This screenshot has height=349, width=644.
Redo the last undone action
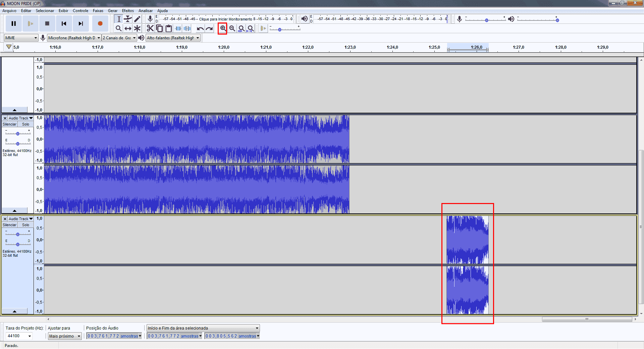pos(209,29)
